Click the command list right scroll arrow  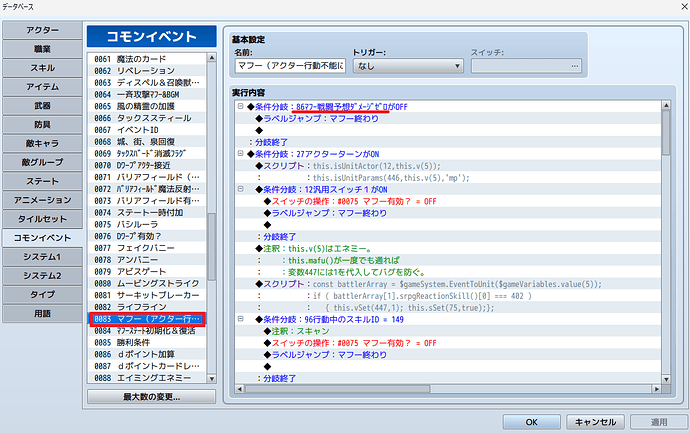click(x=657, y=389)
